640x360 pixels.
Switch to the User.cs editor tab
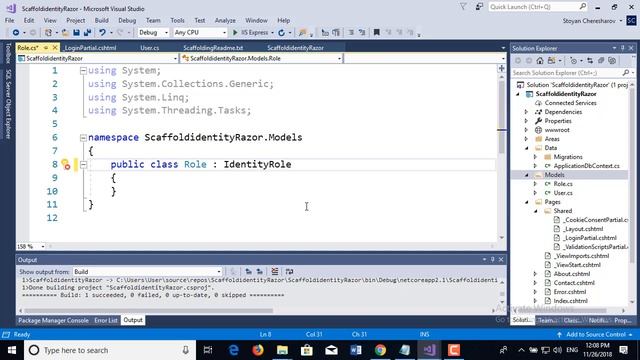coord(150,48)
